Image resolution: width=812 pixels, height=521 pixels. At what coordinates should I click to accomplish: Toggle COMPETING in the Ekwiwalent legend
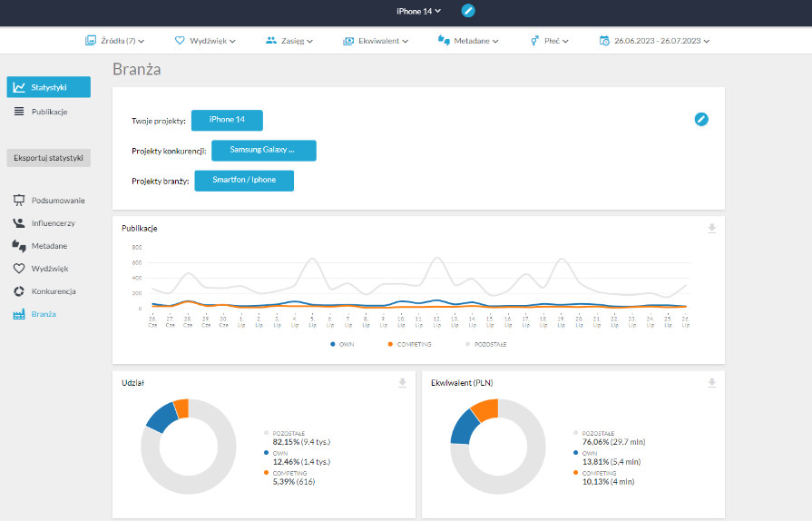pos(594,473)
